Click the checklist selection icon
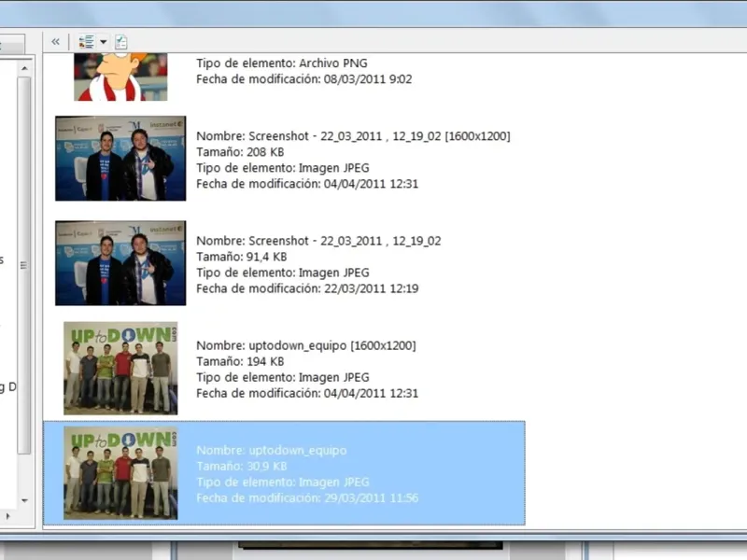The image size is (747, 560). click(121, 42)
